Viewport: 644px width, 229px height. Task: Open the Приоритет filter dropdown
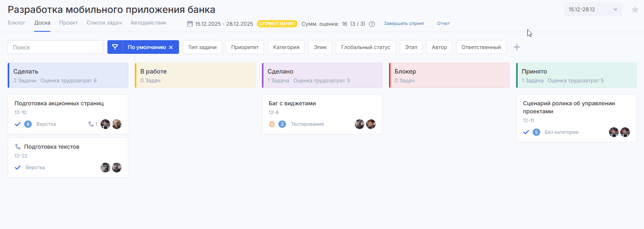pyautogui.click(x=245, y=47)
